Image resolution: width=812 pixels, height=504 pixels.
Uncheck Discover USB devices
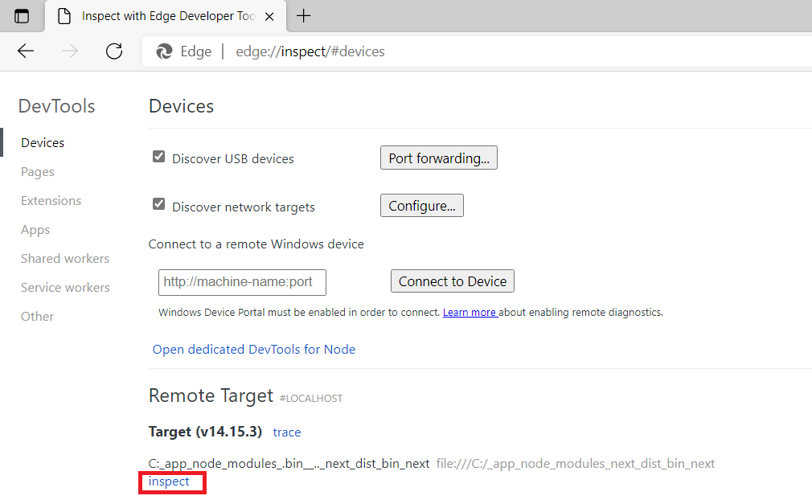click(159, 157)
